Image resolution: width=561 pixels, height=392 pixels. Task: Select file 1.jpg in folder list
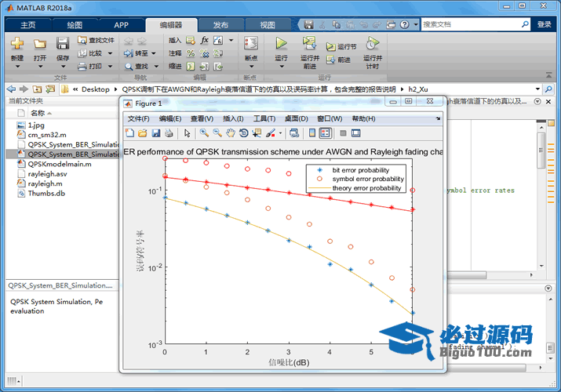[36, 125]
